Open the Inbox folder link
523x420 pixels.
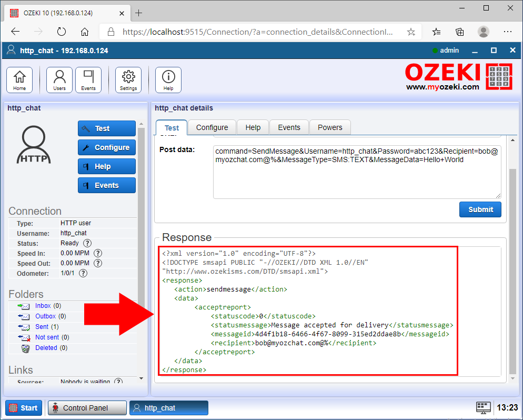pyautogui.click(x=43, y=306)
